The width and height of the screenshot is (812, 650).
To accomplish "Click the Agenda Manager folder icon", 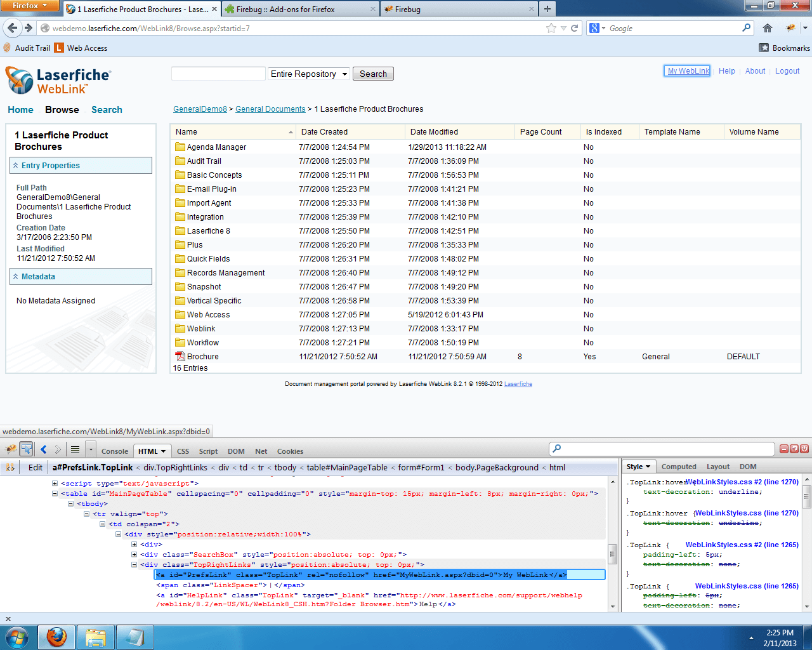I will pyautogui.click(x=180, y=147).
